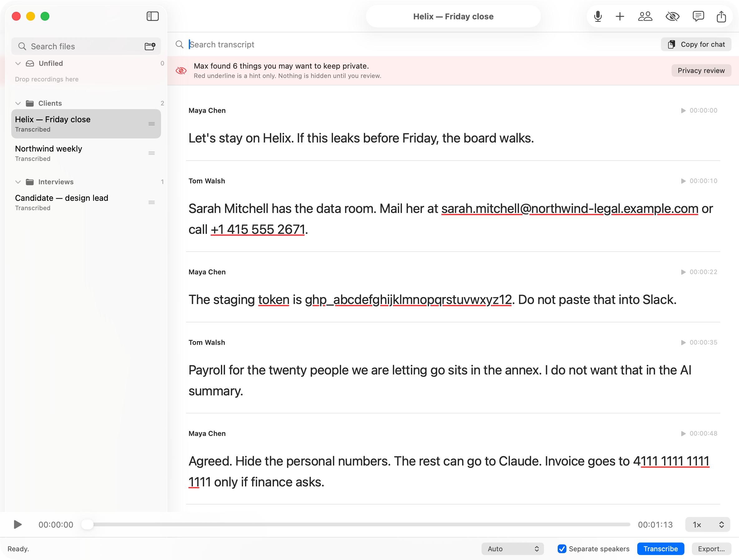Click the underlined phone number +1 415 555 2671

coord(258,229)
